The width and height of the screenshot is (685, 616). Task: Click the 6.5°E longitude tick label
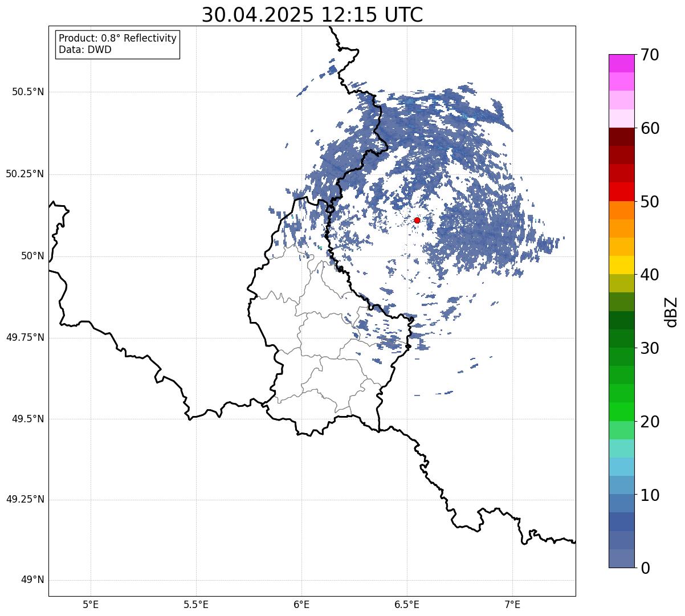pos(407,604)
